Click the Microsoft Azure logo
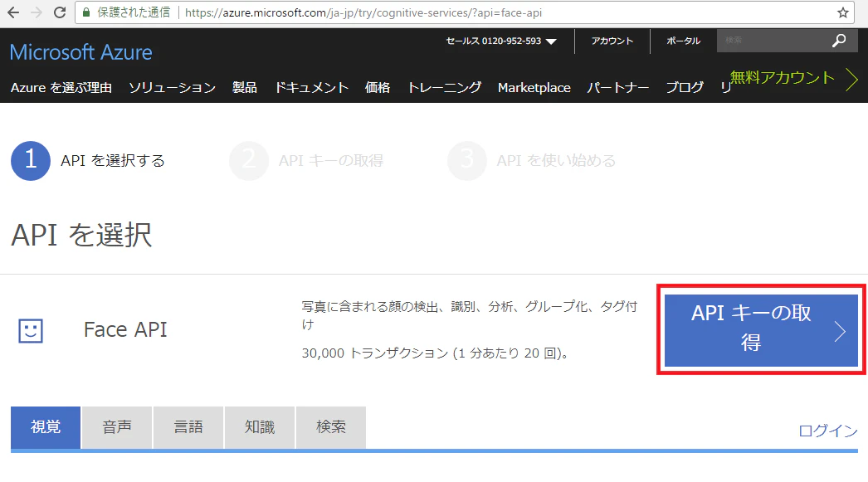The height and width of the screenshot is (482, 868). (x=80, y=52)
